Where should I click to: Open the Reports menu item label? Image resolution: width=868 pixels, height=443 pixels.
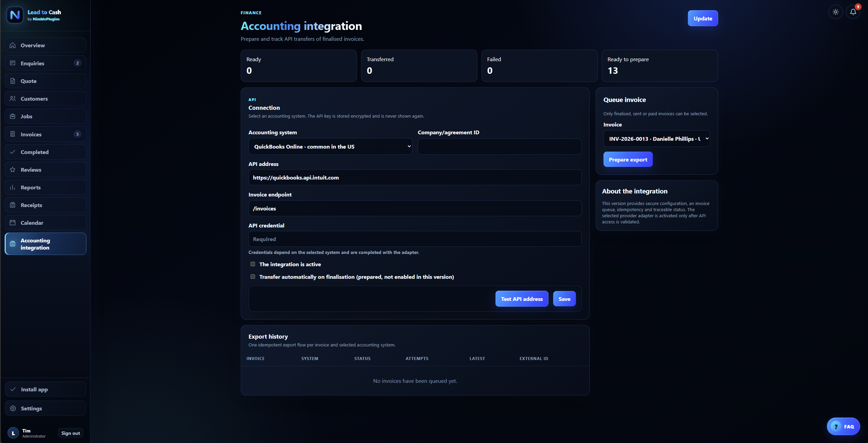coord(31,187)
